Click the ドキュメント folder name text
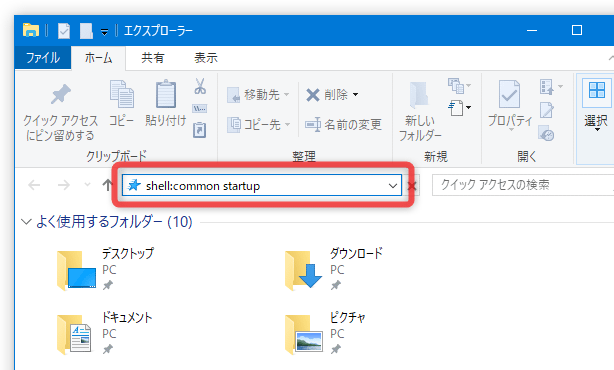The height and width of the screenshot is (370, 614). tap(127, 317)
